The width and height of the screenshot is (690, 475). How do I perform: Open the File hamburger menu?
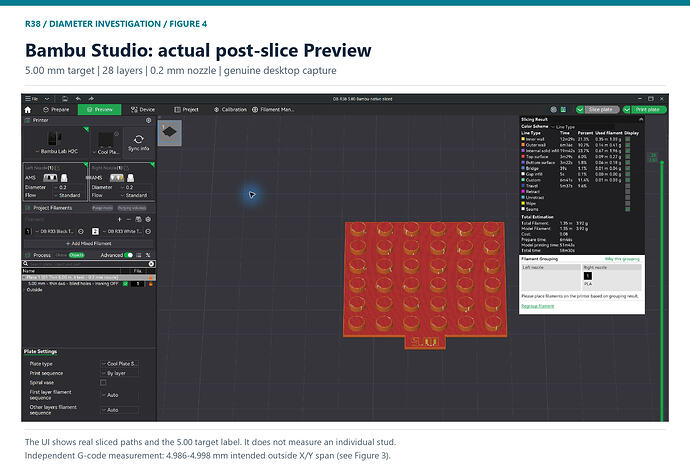point(31,99)
